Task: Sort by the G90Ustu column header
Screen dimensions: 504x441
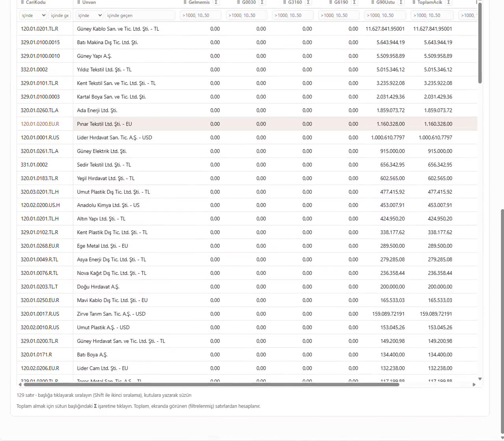Action: pos(385,2)
